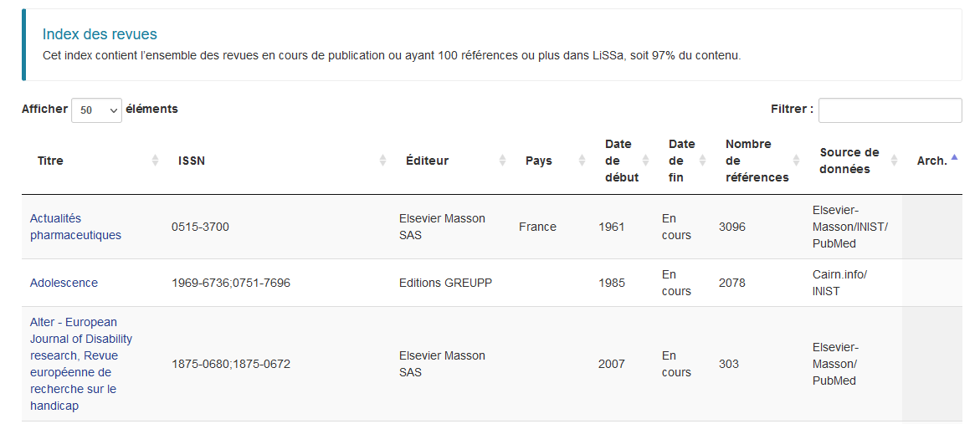Sort table by Éditeur header text
Viewport: 980px width, 424px height.
(x=427, y=161)
